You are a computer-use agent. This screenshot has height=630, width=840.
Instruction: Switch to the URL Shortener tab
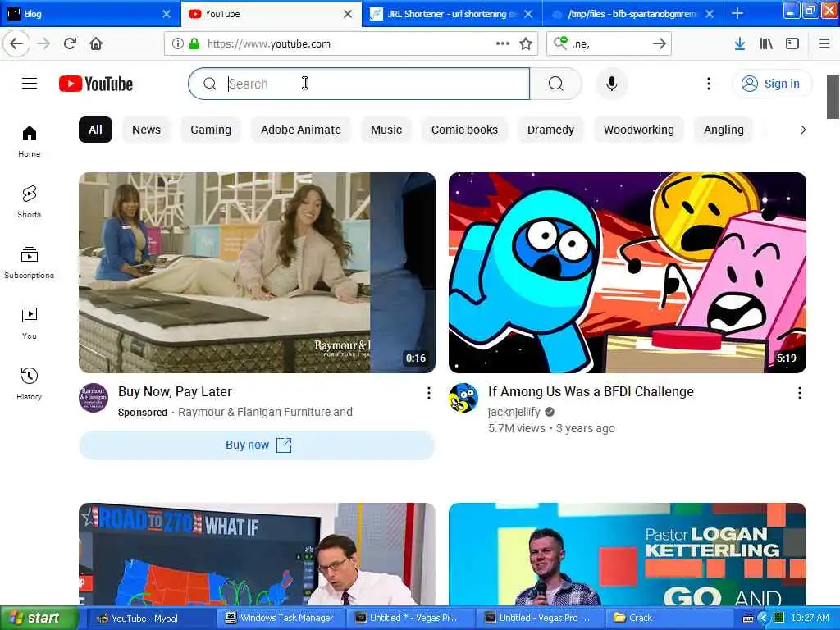[x=450, y=14]
